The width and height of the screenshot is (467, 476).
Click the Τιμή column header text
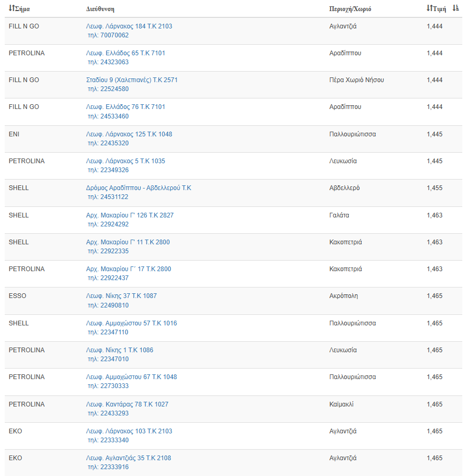(439, 9)
